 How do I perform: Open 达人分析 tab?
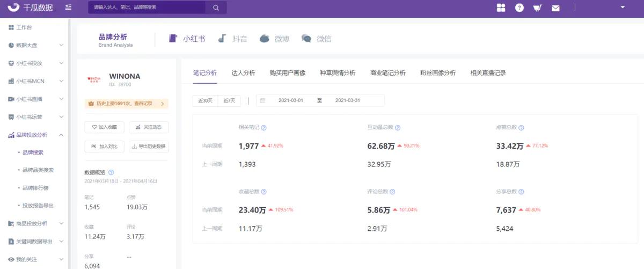coord(243,73)
